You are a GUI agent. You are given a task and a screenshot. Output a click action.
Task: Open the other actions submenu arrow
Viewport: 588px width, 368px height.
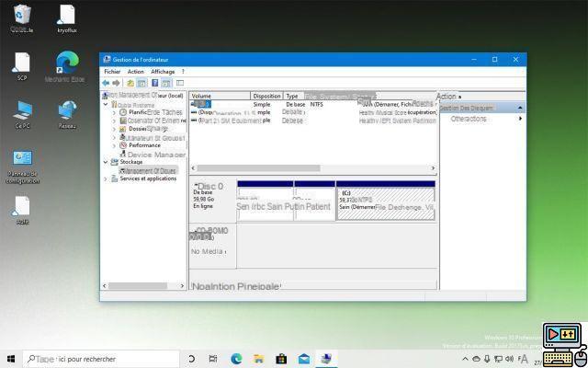[x=520, y=119]
